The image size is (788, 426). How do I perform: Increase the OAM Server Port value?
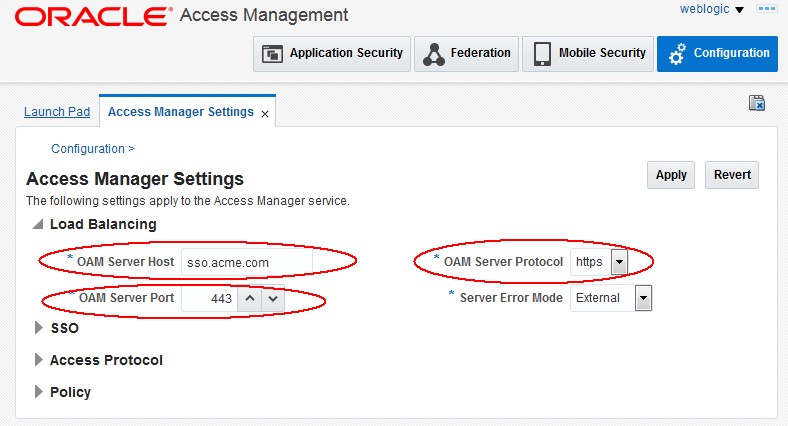(249, 298)
